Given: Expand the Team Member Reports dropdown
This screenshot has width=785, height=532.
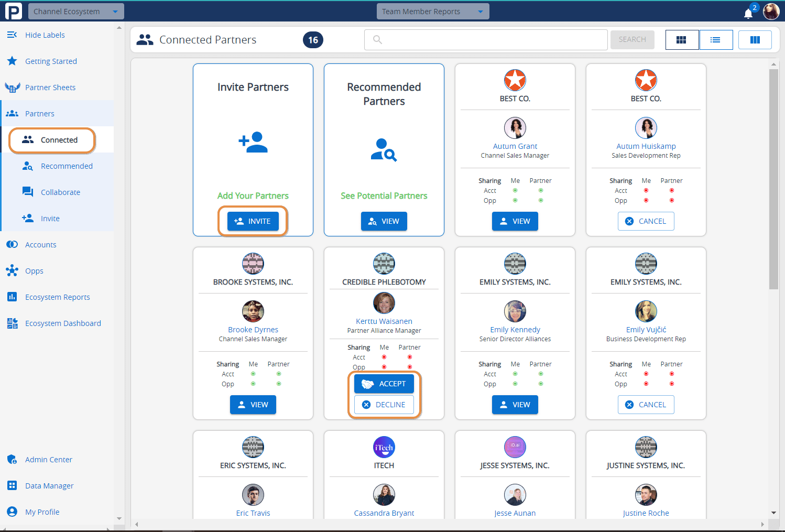Looking at the screenshot, I should (x=432, y=12).
